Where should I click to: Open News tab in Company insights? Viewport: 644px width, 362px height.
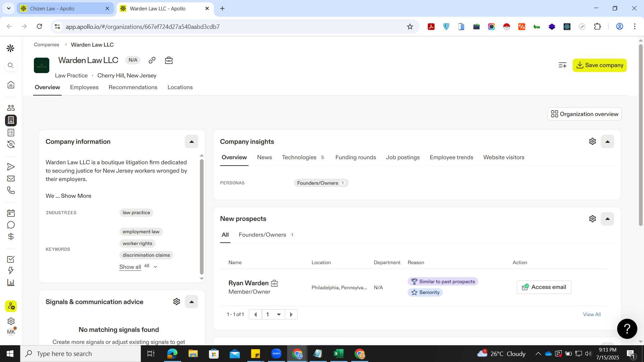(264, 157)
